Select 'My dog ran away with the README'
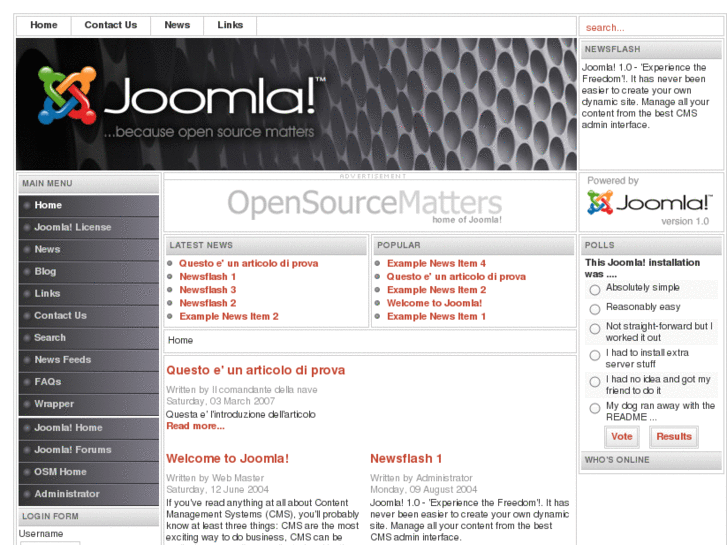 click(x=595, y=409)
